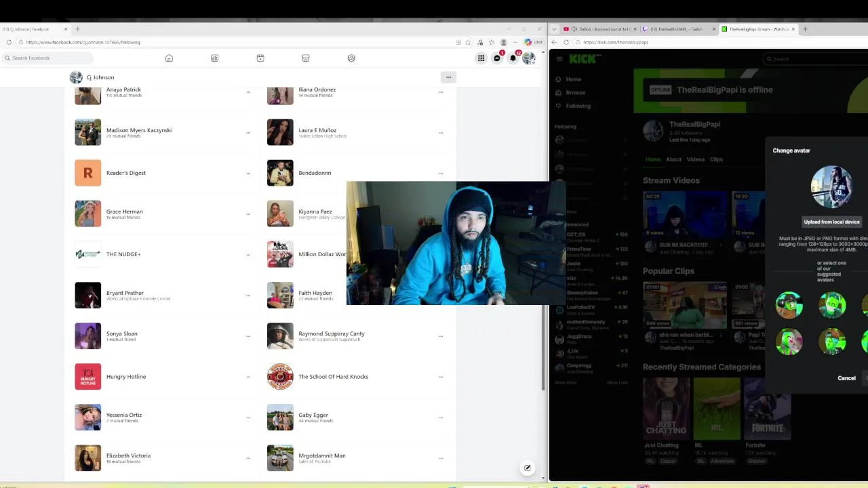Favorite this page star icon in Facebook browser

468,42
